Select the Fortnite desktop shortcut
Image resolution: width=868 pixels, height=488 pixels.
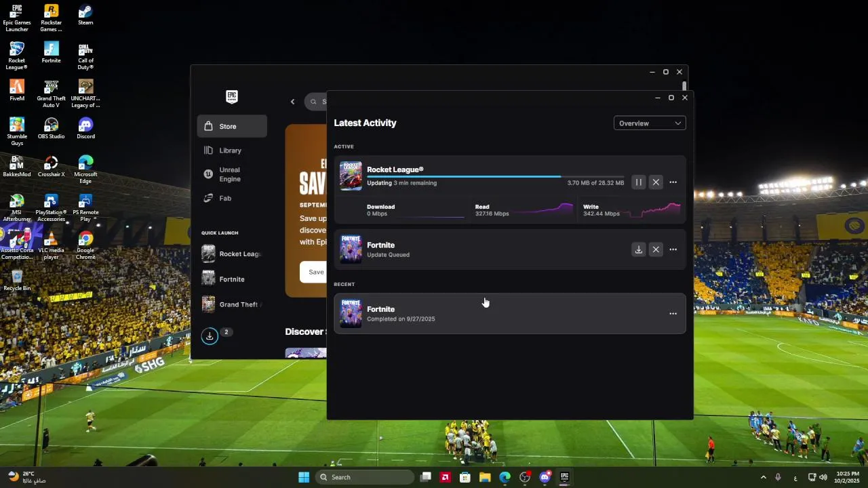coord(51,53)
